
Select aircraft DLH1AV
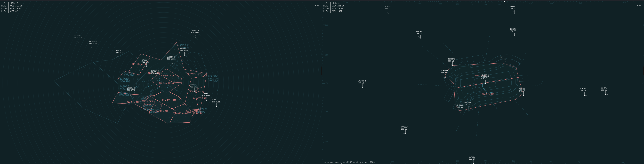(604, 89)
